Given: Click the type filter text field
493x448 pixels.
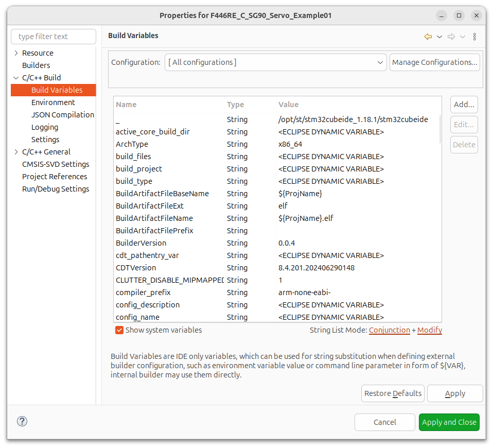Looking at the screenshot, I should 53,36.
